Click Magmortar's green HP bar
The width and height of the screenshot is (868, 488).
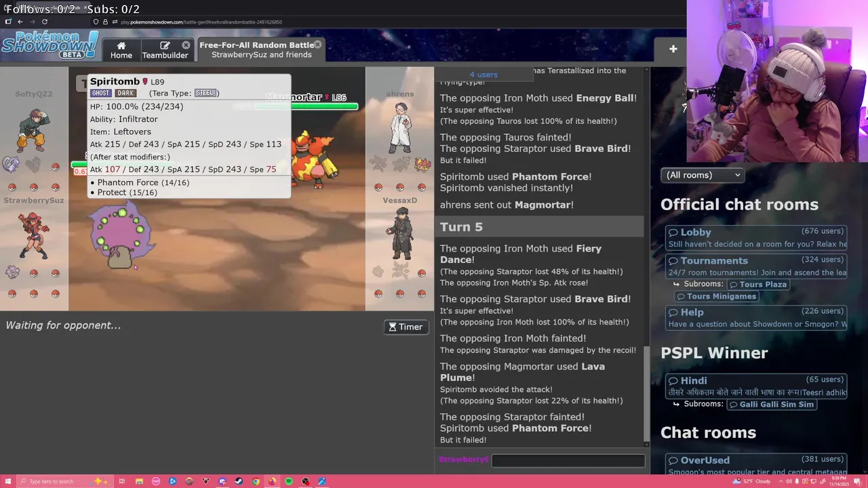pos(305,106)
